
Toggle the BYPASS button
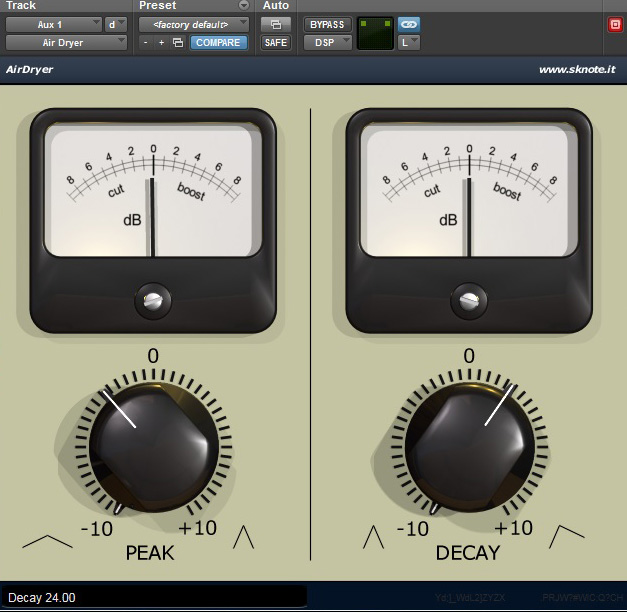tap(327, 25)
